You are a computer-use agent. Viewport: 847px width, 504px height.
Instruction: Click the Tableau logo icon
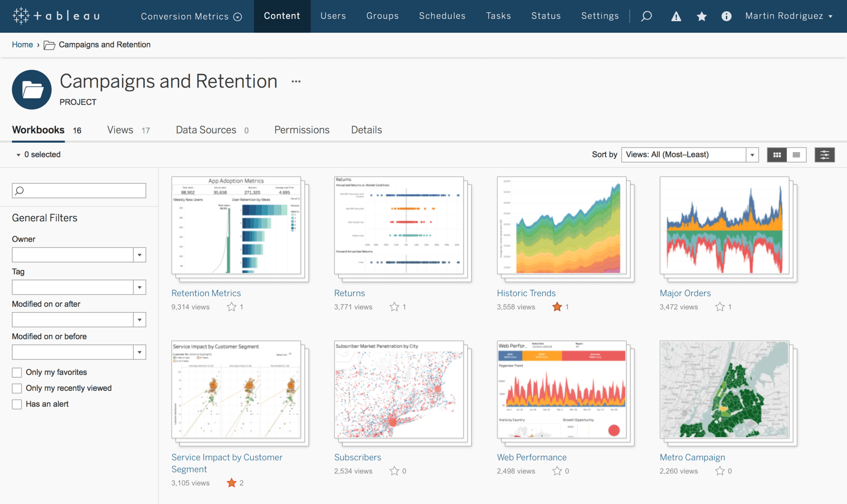[x=21, y=15]
